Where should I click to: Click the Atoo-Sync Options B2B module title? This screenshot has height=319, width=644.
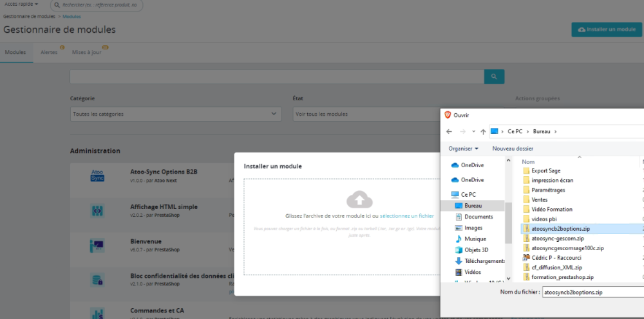(164, 172)
